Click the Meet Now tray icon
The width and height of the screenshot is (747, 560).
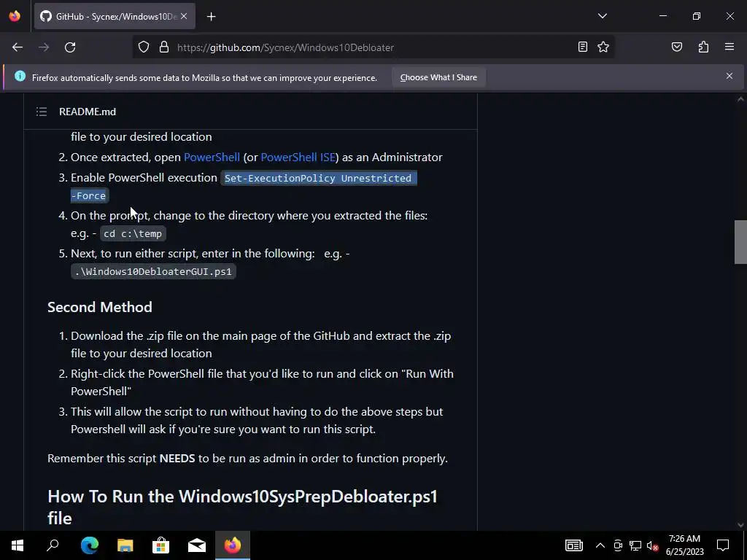(x=618, y=545)
